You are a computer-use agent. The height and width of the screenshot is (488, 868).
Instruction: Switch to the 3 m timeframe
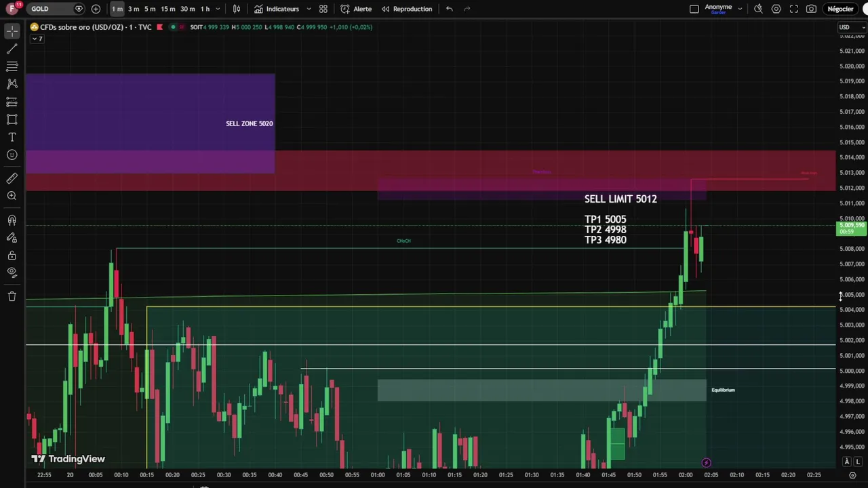[134, 9]
